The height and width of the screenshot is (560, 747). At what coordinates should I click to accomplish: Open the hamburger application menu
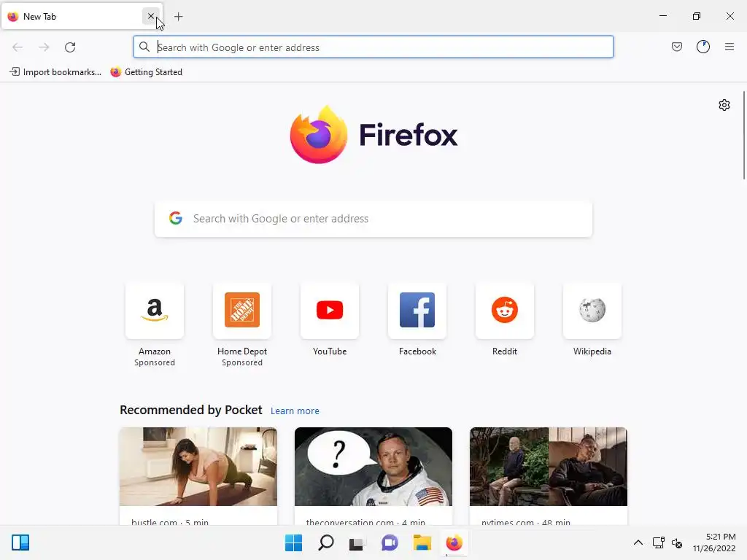point(729,47)
